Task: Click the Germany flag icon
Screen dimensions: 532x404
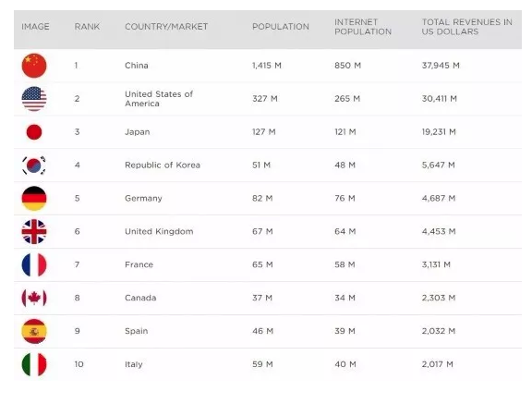Action: [x=34, y=198]
